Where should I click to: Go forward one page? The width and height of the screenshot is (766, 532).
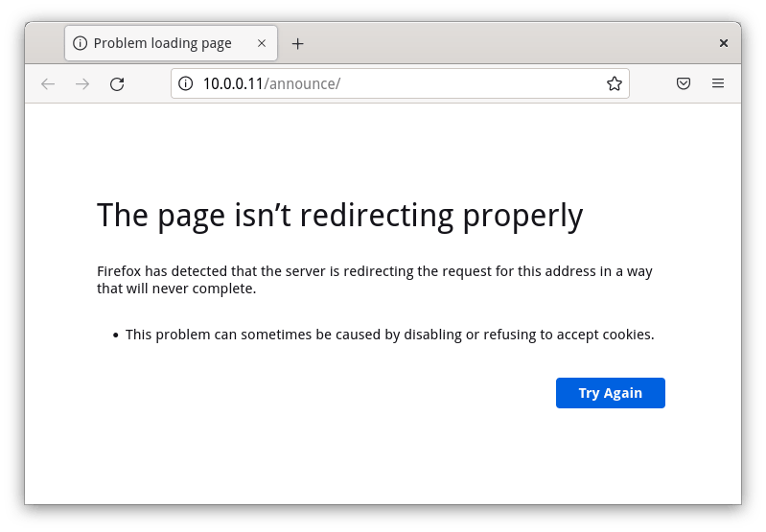[82, 84]
